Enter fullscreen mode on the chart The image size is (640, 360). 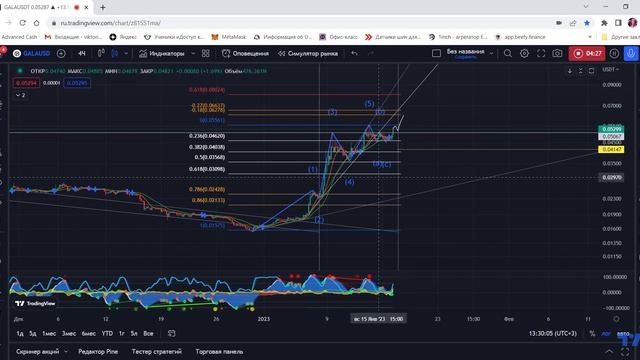(541, 53)
